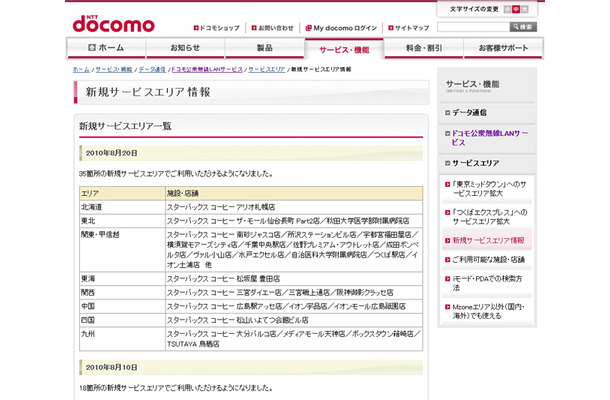
Task: Click スターバックス コーヒー アリオ札幌店 cell
Action: (294, 207)
